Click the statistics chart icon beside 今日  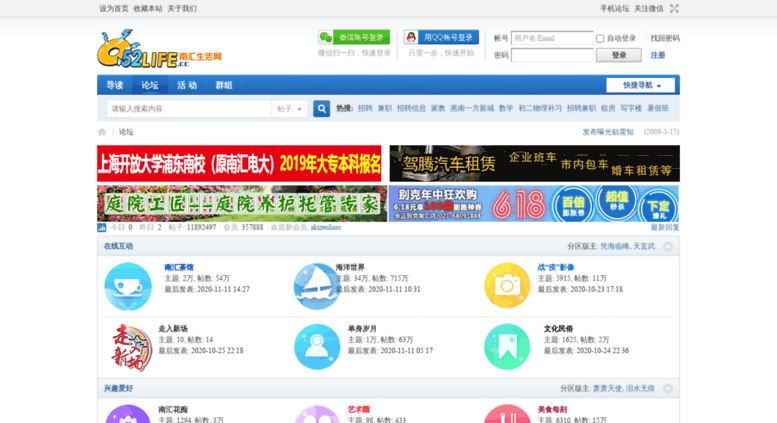tap(102, 227)
